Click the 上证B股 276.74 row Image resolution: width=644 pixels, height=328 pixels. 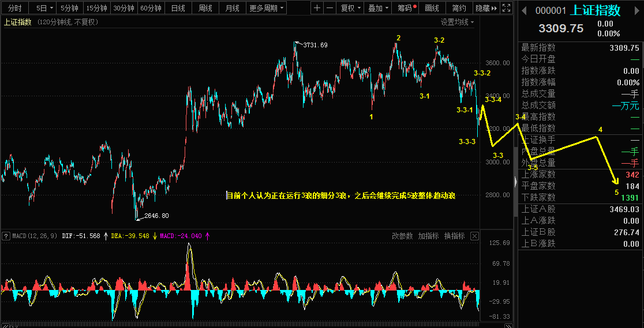581,232
